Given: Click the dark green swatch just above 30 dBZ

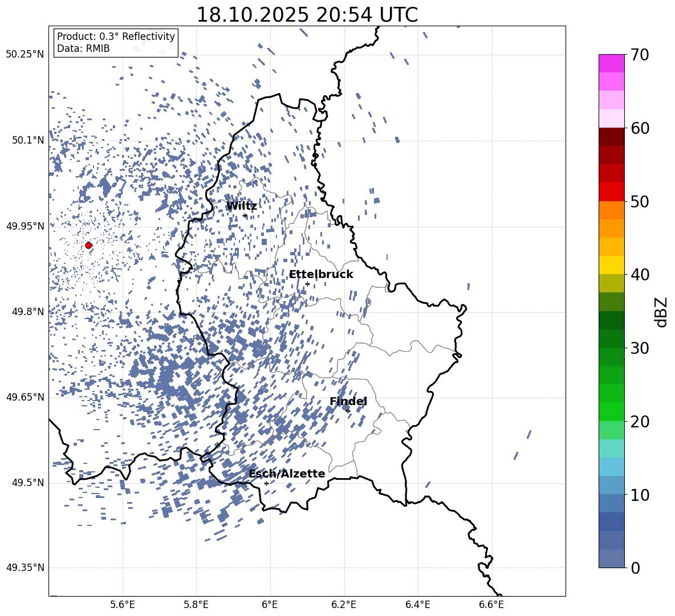Looking at the screenshot, I should [x=611, y=338].
